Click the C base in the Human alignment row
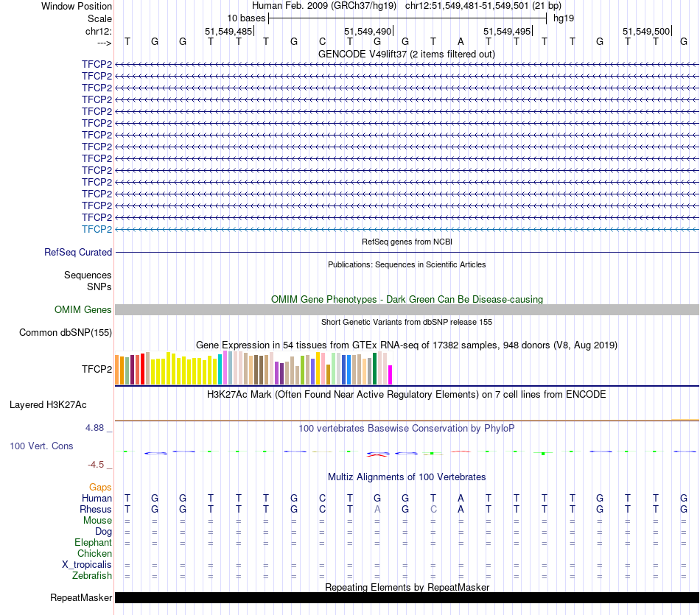 click(x=322, y=498)
